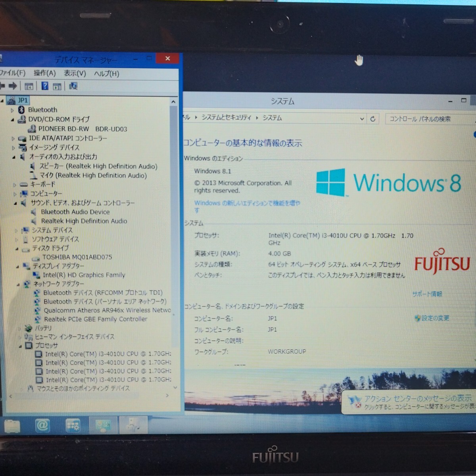Select Bluetooth デバイス (RFCOMM プロトコル TDI)
The width and height of the screenshot is (476, 476).
pyautogui.click(x=103, y=293)
